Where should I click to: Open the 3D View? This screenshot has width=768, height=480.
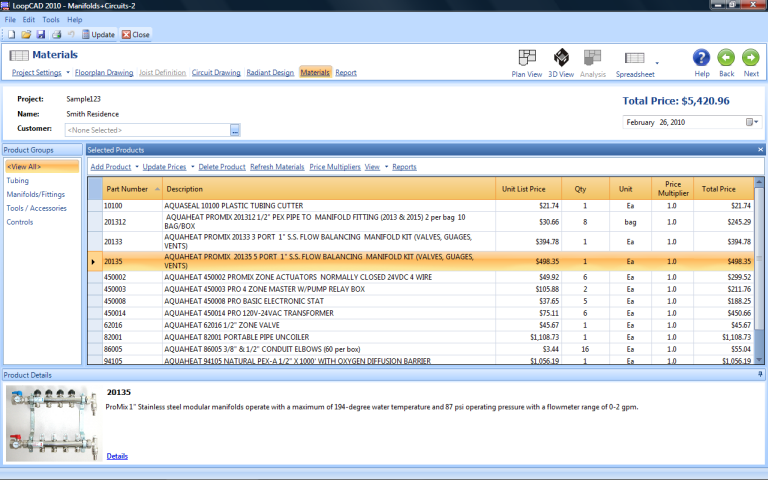point(561,64)
